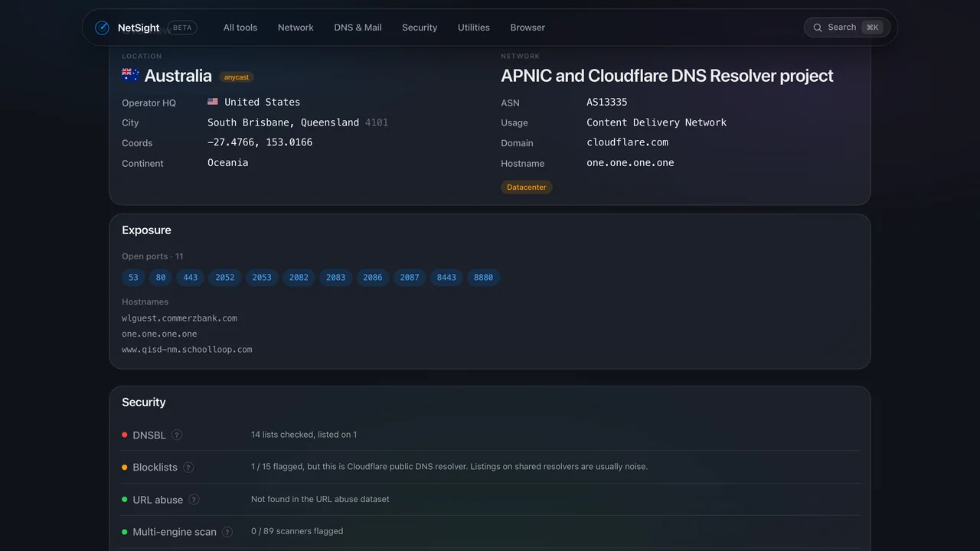Click the Australia country heading
This screenshot has width=980, height=551.
(178, 76)
